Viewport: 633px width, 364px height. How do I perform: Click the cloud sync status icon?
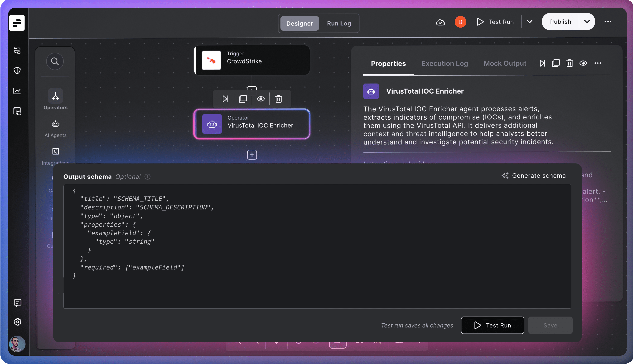pyautogui.click(x=440, y=22)
